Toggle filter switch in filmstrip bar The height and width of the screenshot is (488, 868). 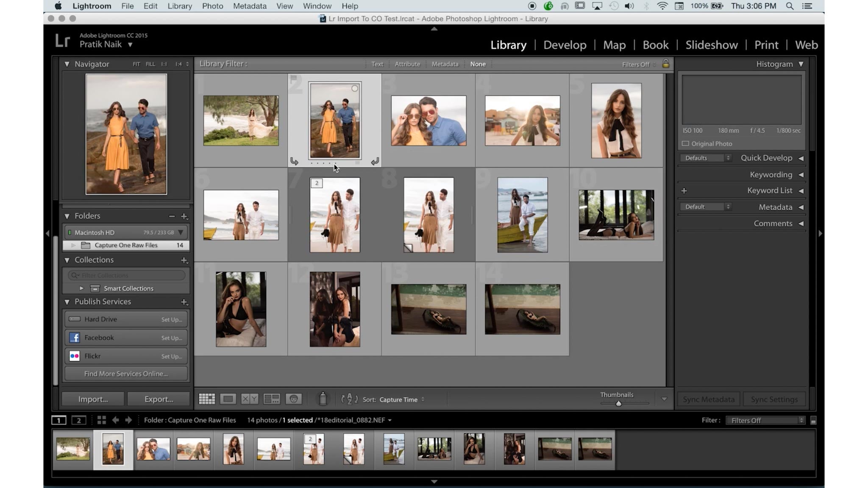[813, 421]
